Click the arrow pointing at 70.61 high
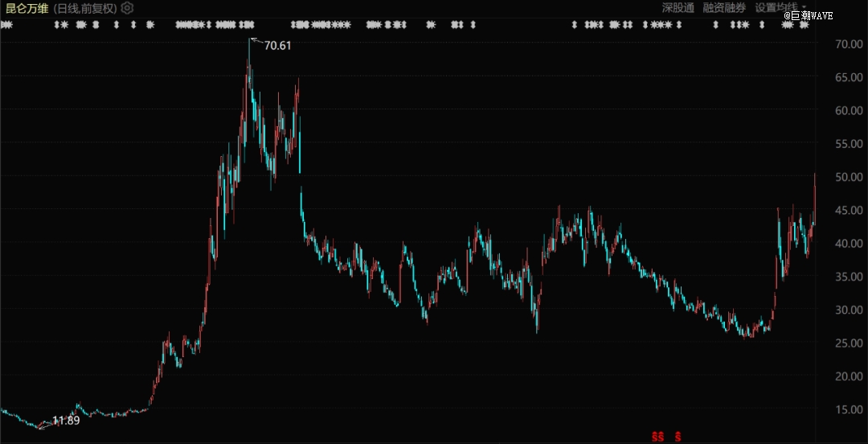 256,40
